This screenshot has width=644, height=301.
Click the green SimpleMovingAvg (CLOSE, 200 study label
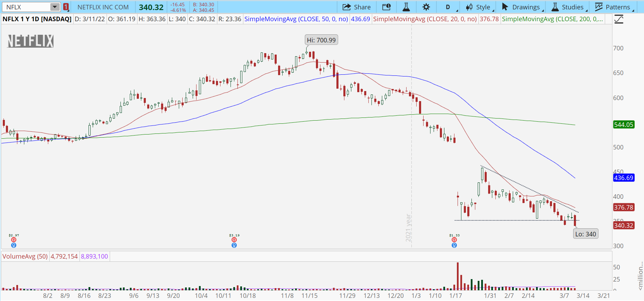tap(552, 19)
